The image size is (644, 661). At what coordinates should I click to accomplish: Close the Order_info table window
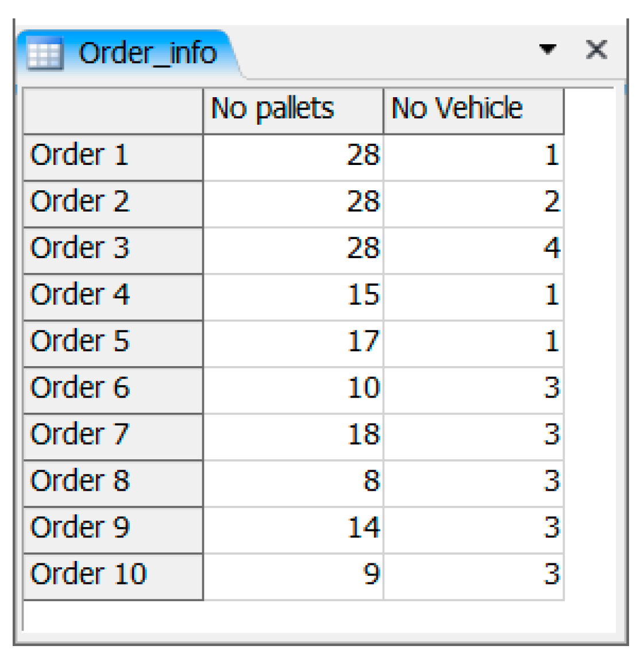point(596,49)
